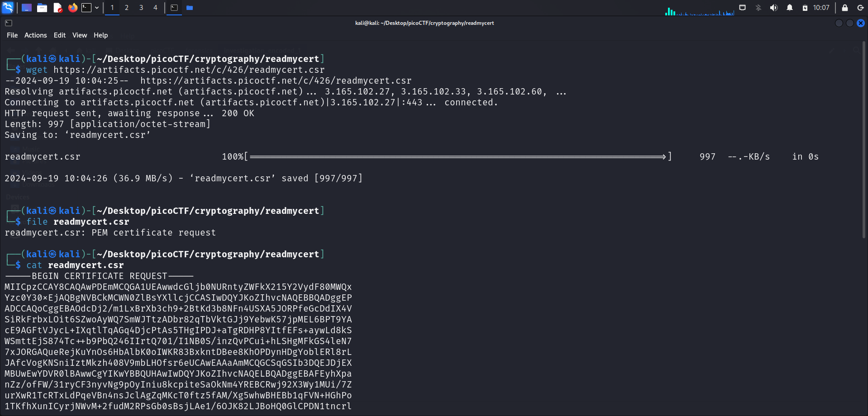Open the file manager launcher
This screenshot has width=868, height=416.
pyautogui.click(x=42, y=8)
